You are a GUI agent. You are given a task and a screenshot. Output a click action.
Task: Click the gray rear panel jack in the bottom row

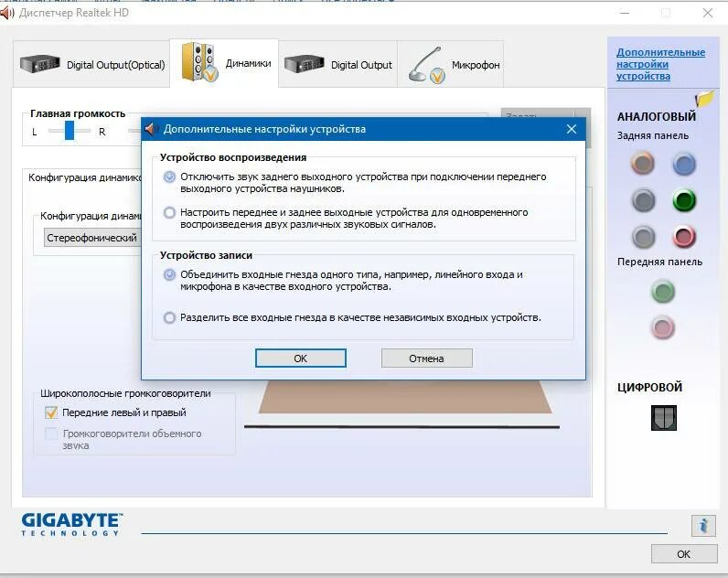pos(643,237)
